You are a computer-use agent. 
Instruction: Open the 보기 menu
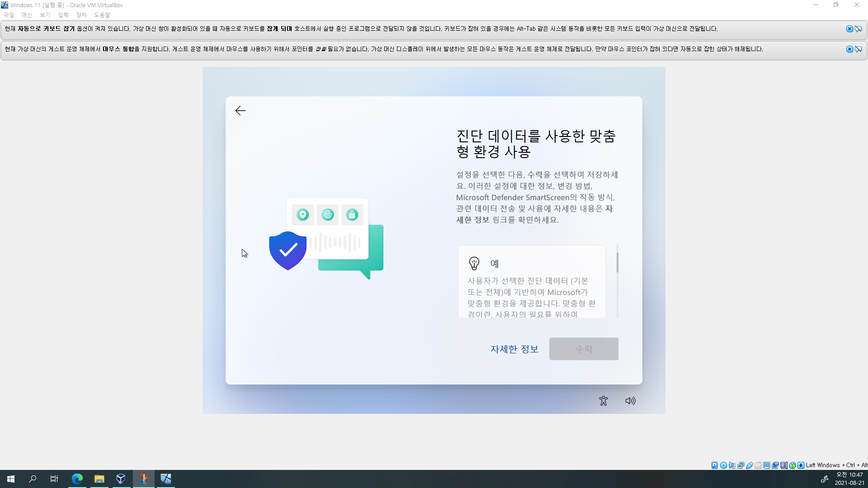coord(45,15)
